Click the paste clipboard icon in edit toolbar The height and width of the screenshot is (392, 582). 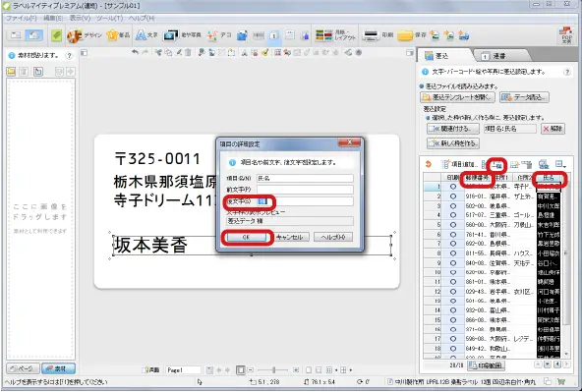[231, 53]
